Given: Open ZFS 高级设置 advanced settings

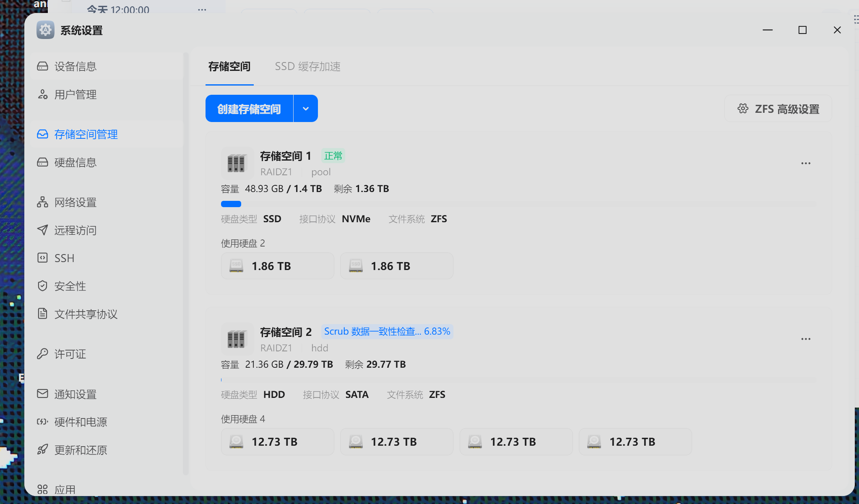Looking at the screenshot, I should [778, 109].
